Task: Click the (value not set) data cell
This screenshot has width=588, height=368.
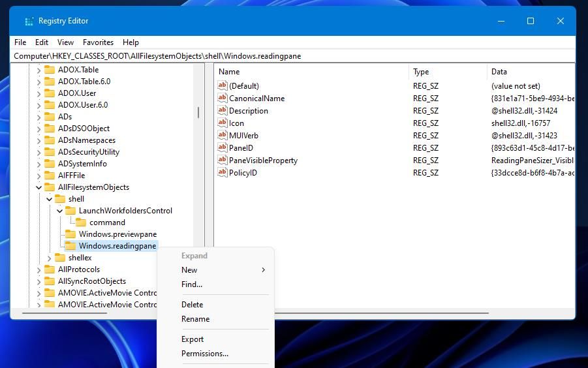Action: point(516,86)
